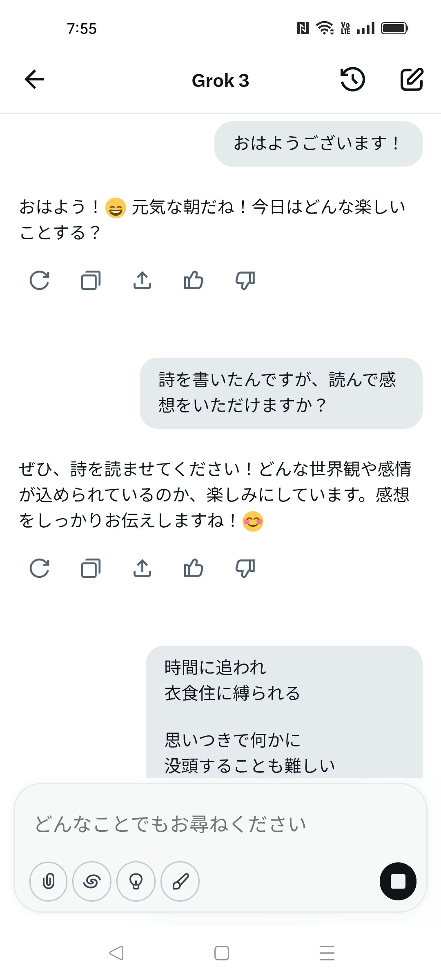Screen dimensions: 441x980
Task: Activate DeepSearch with the swirl icon
Action: click(x=92, y=881)
